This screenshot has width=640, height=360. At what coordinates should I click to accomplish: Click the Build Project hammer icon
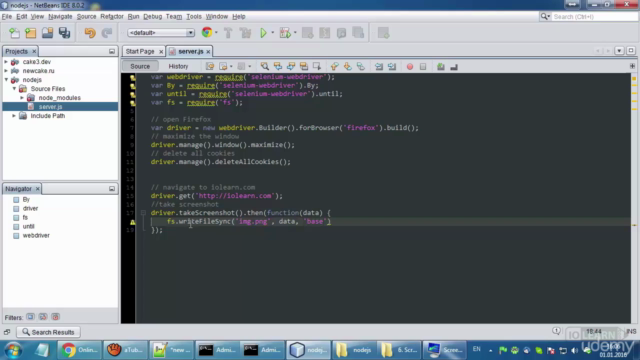[x=228, y=33]
